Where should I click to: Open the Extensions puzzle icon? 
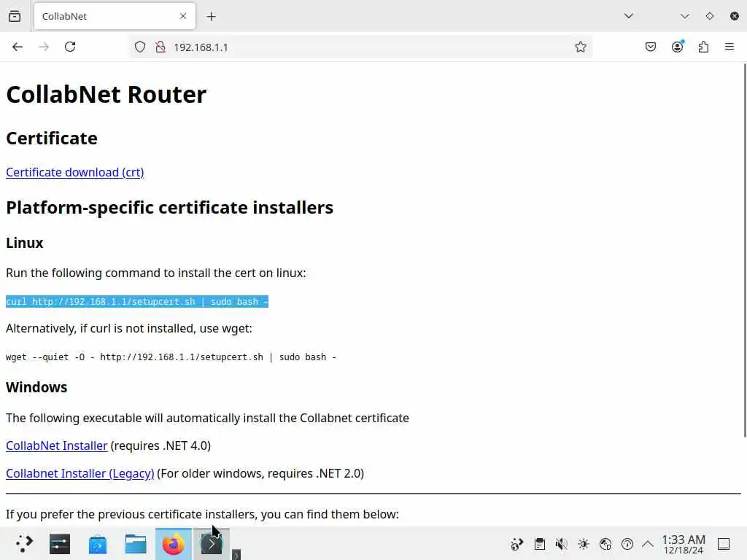704,47
